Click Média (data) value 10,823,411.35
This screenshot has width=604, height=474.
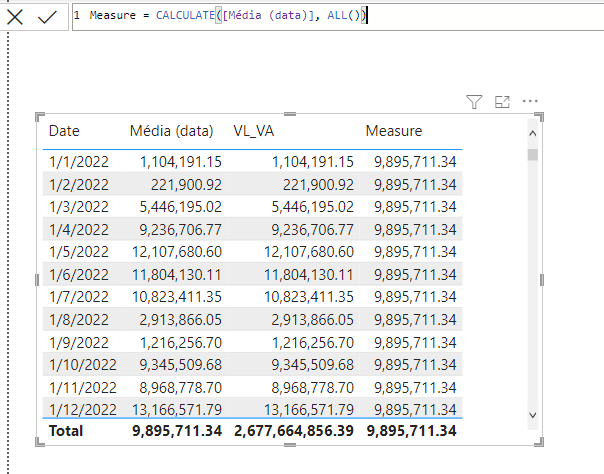[x=177, y=297]
